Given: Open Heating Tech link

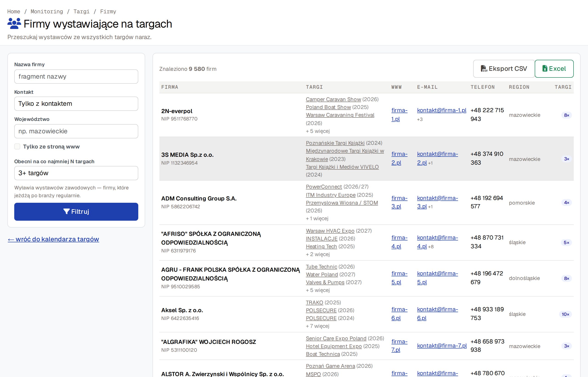Looking at the screenshot, I should (321, 246).
